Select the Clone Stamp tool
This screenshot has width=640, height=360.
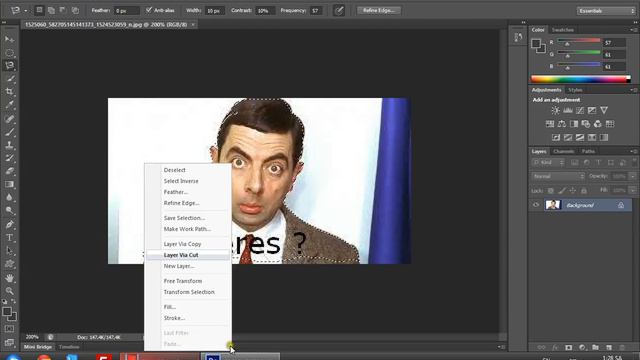[x=9, y=145]
